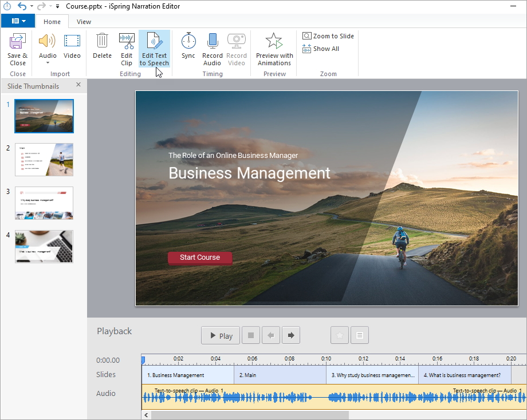Click the first Text-to-speech audio clip label
The height and width of the screenshot is (420, 527).
(189, 390)
